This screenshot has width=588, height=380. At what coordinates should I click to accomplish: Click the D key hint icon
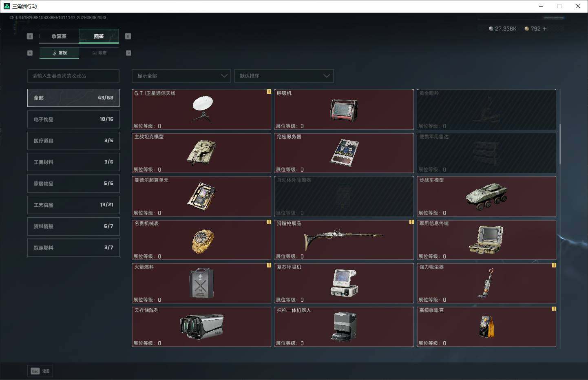pos(128,53)
